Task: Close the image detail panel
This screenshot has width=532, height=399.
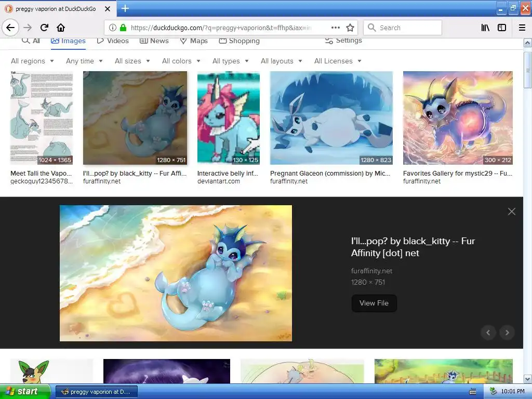Action: tap(512, 212)
